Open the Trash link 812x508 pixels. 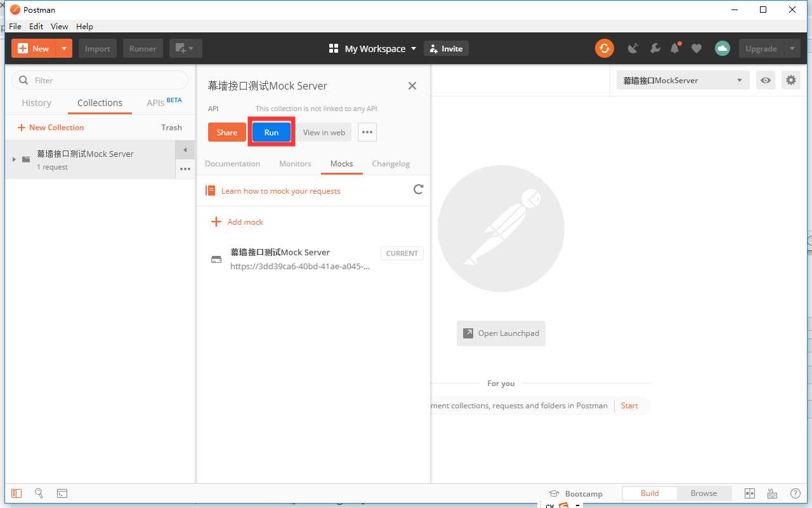click(171, 127)
